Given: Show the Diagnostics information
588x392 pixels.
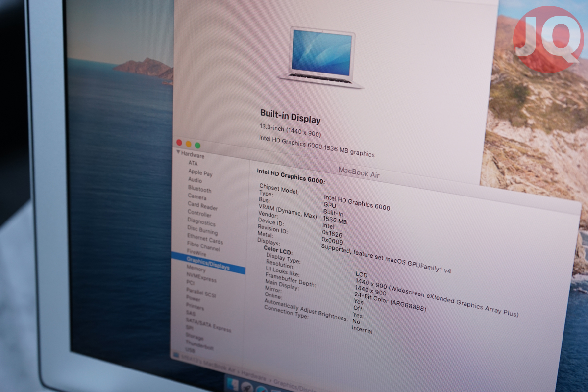Looking at the screenshot, I should 201,222.
